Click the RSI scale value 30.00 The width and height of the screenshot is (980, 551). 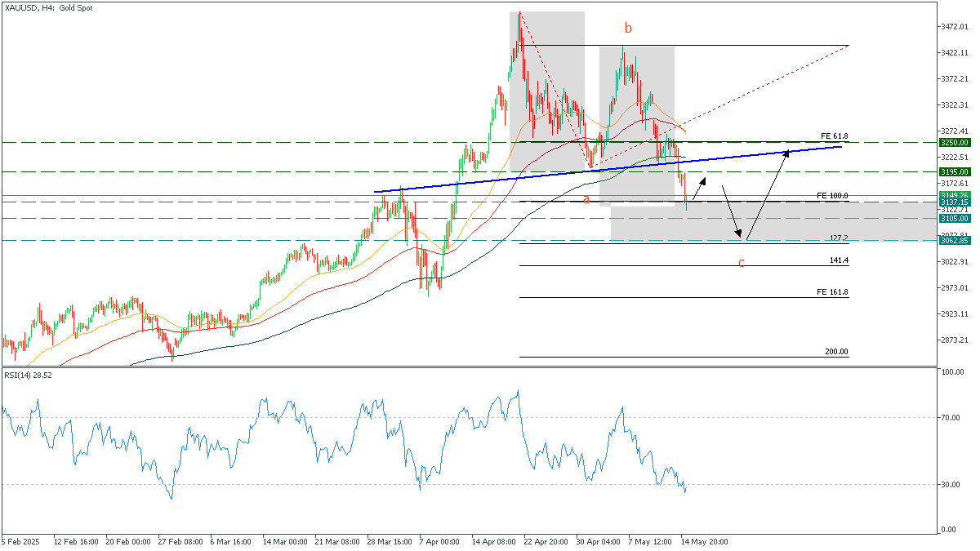click(x=950, y=485)
